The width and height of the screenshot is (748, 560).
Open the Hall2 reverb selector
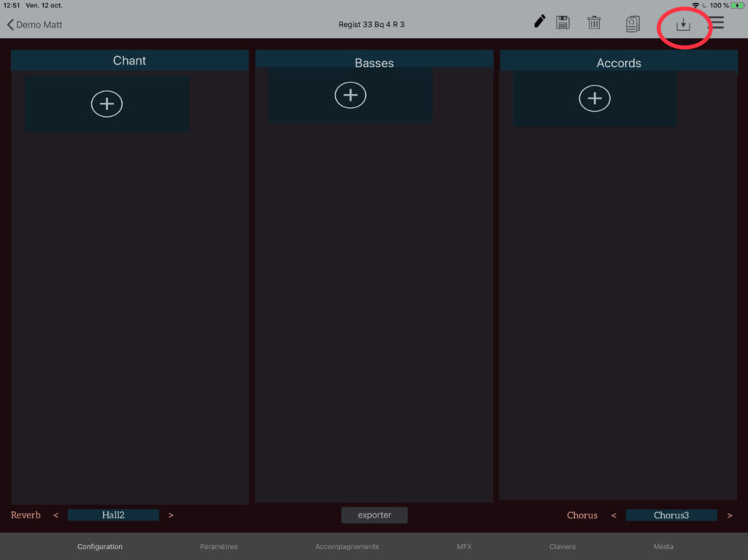[113, 515]
